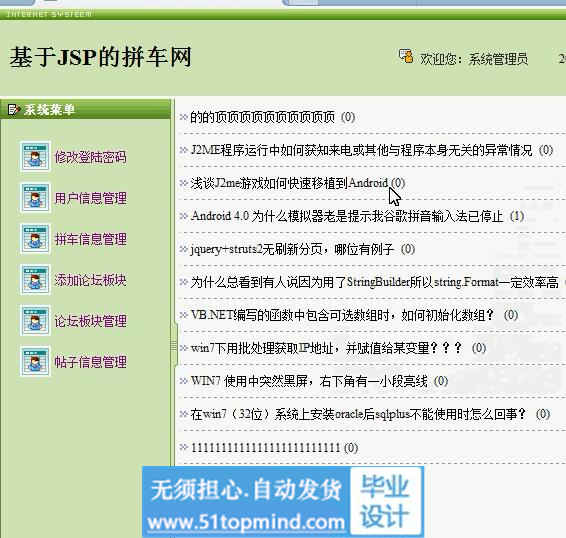Open the 在win7（32位）系统上安装oracle post
Image resolution: width=566 pixels, height=538 pixels.
[358, 414]
